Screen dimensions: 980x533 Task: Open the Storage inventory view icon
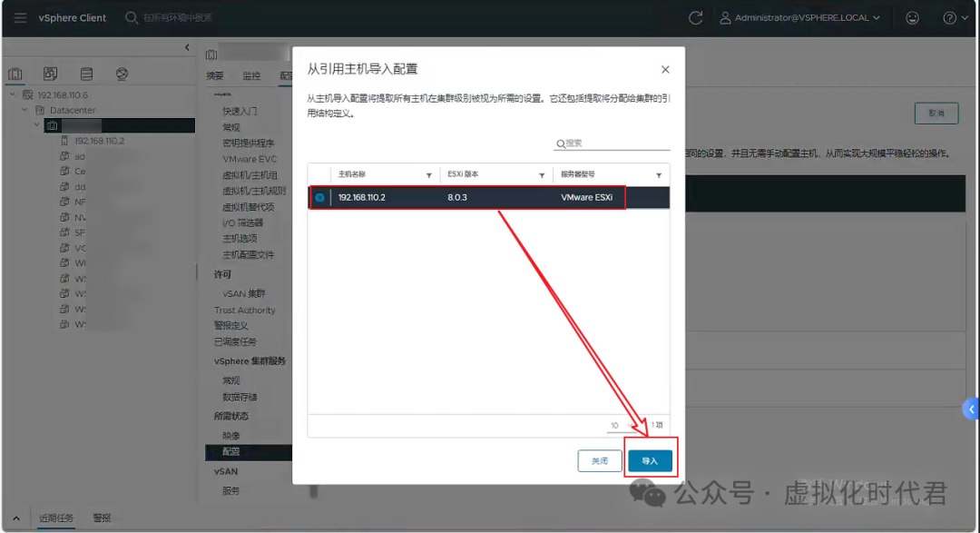pyautogui.click(x=85, y=74)
